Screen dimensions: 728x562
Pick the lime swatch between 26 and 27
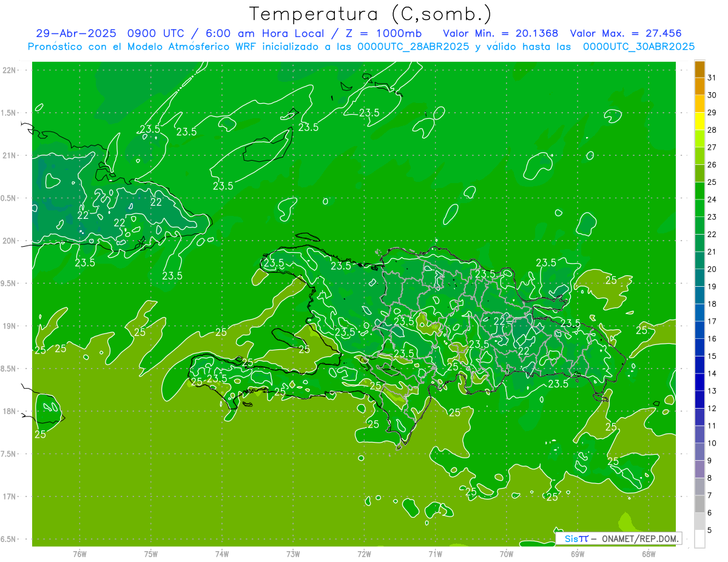[x=699, y=156]
